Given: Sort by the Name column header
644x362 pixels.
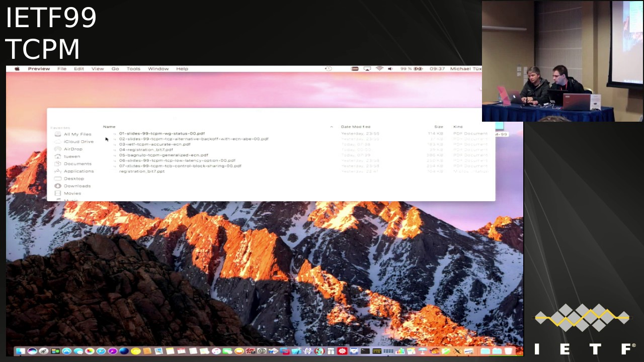Looking at the screenshot, I should tap(109, 127).
